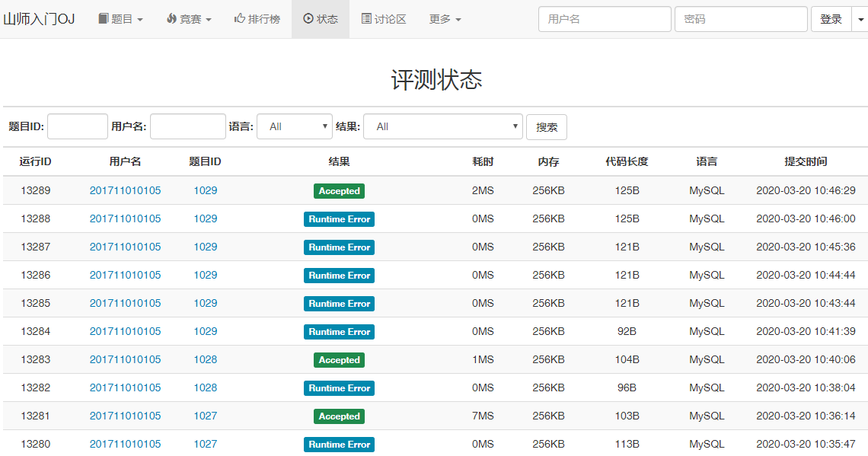The image size is (868, 456).
Task: Click the 用户名 filter input box
Action: tap(187, 126)
